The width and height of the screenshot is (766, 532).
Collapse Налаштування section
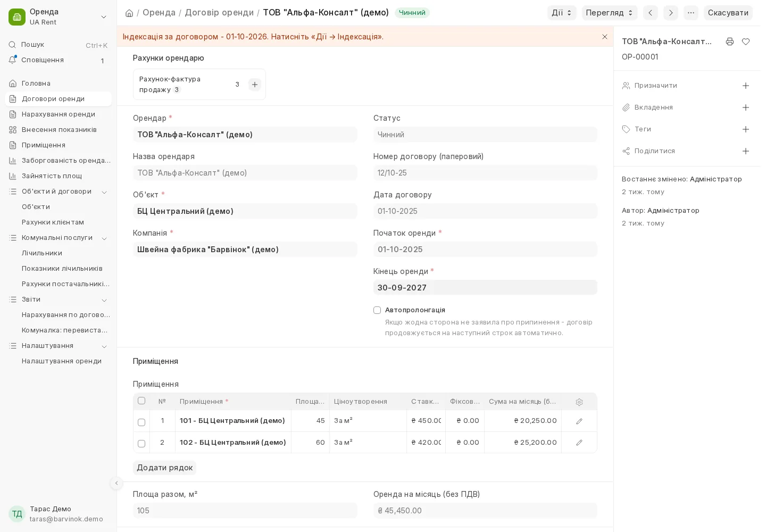(x=104, y=346)
